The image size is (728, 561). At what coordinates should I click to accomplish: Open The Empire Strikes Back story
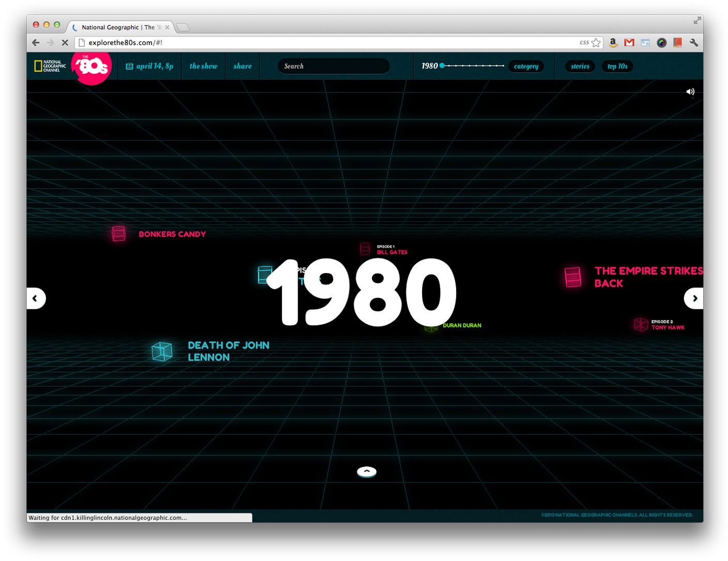click(648, 277)
